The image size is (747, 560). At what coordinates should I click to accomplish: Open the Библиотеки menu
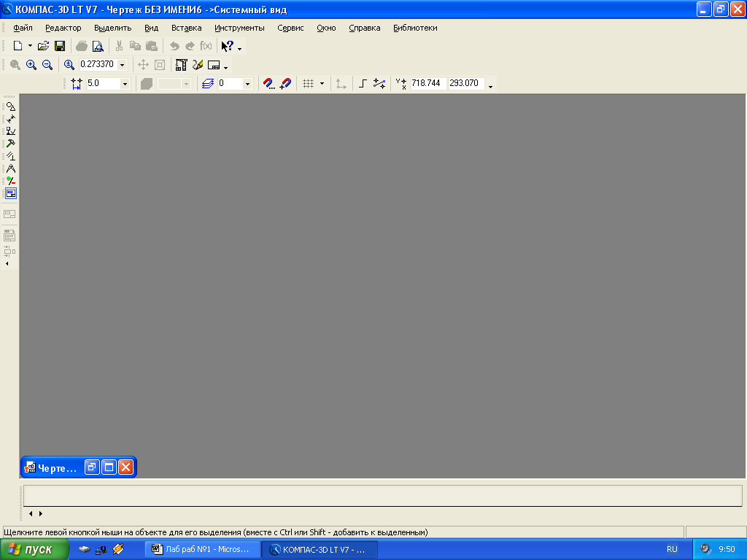(x=415, y=28)
